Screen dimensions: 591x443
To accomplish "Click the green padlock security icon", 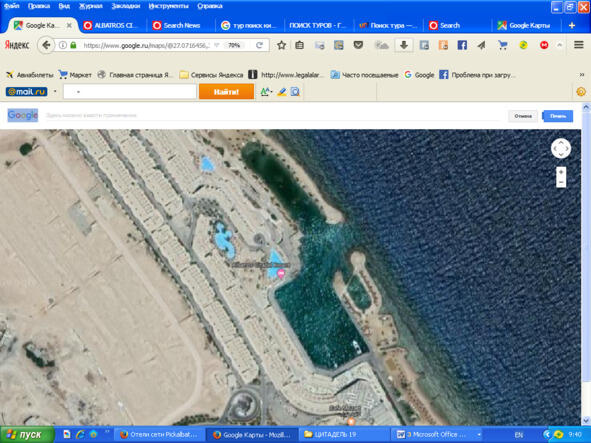I will tap(73, 45).
